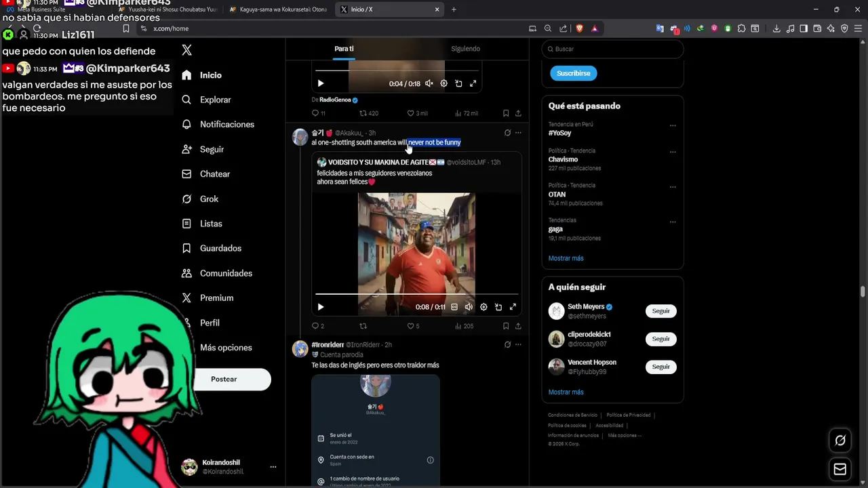Unmute the RadioGenoa video at 0:04

[429, 83]
